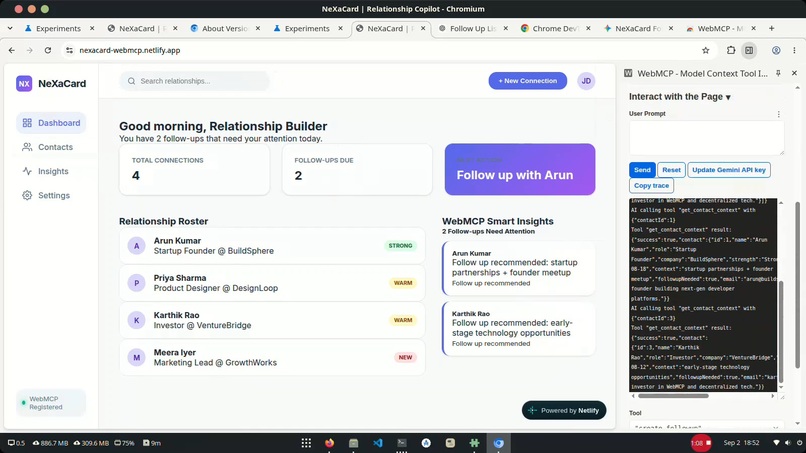The width and height of the screenshot is (806, 453).
Task: Click Update Gemini API key button
Action: pos(728,170)
